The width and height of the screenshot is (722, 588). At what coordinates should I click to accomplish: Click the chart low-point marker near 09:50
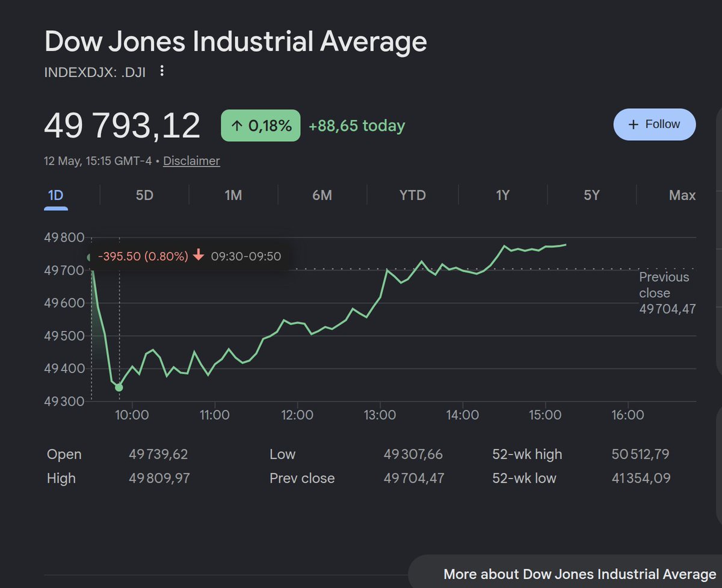coord(119,388)
